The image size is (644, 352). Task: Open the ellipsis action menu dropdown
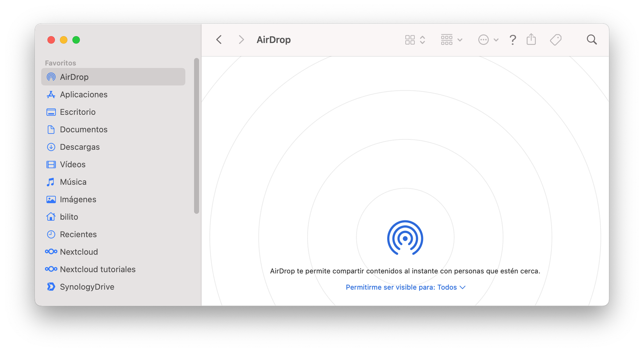click(488, 40)
